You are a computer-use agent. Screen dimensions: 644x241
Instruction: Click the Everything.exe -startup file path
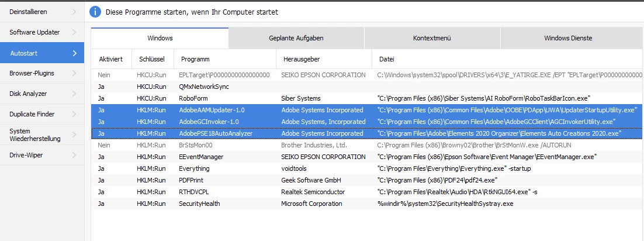(x=454, y=168)
